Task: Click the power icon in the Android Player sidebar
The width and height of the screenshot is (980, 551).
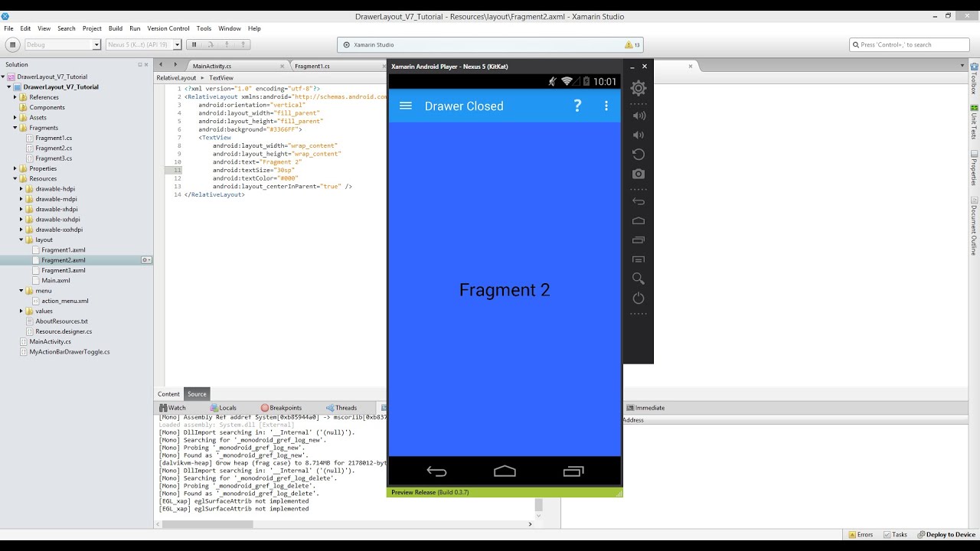Action: [639, 298]
